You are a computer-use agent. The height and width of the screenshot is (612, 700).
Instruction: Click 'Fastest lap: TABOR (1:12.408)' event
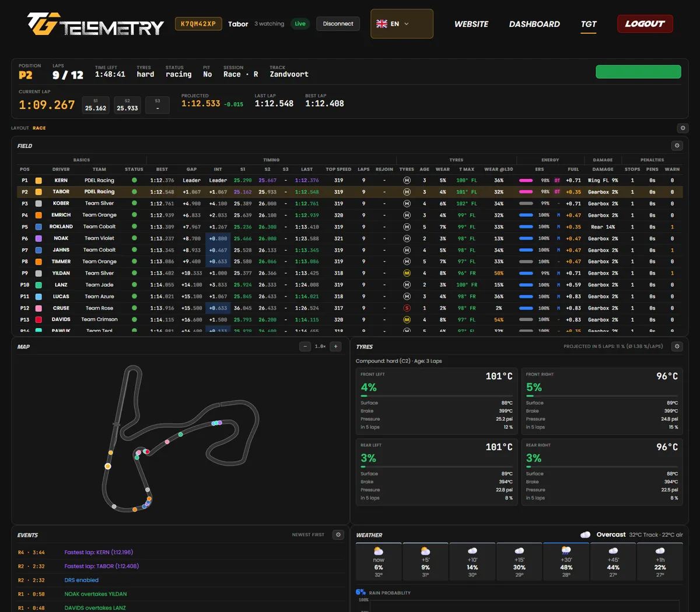tap(101, 566)
